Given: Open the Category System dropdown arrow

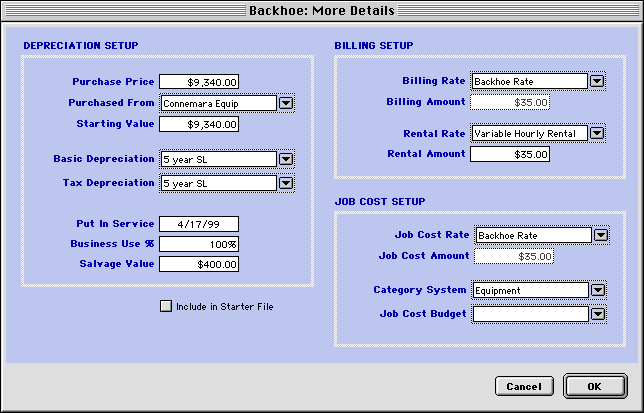Looking at the screenshot, I should point(598,290).
